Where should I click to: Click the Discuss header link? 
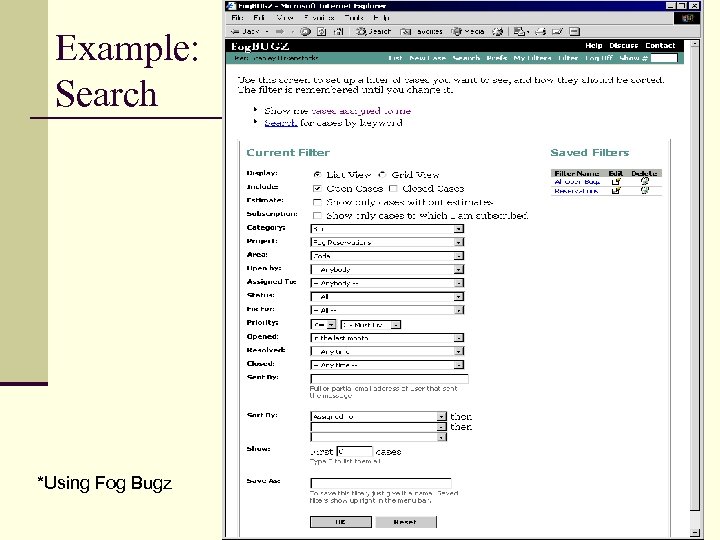[624, 45]
